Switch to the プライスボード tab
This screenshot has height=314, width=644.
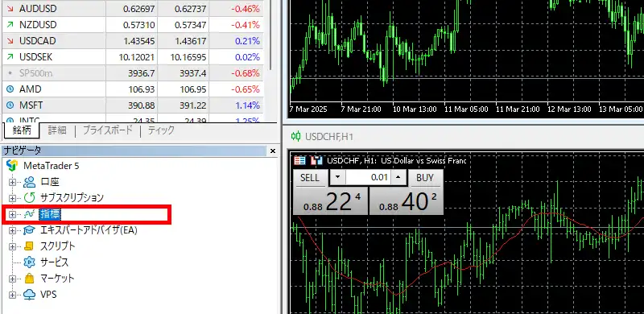pyautogui.click(x=108, y=130)
